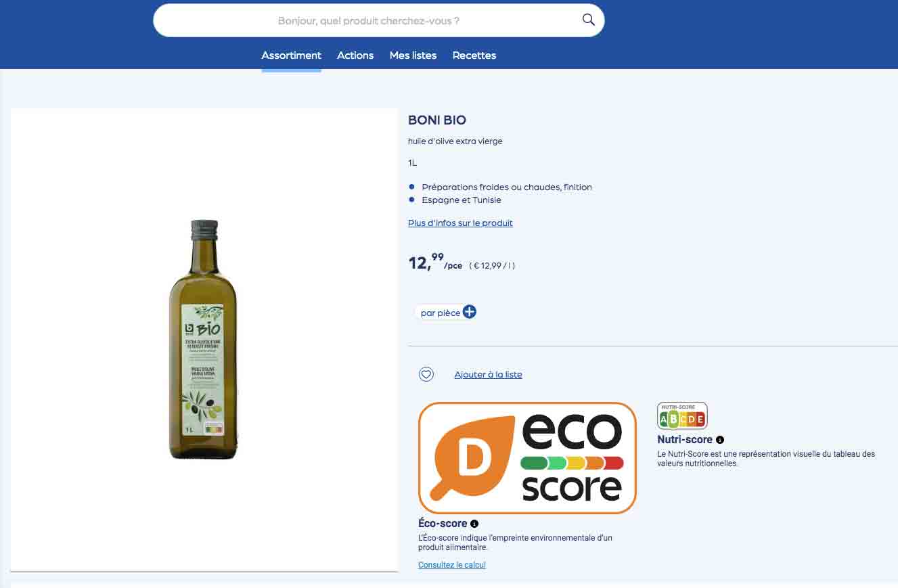
Task: Open the Recettes section
Action: 474,55
